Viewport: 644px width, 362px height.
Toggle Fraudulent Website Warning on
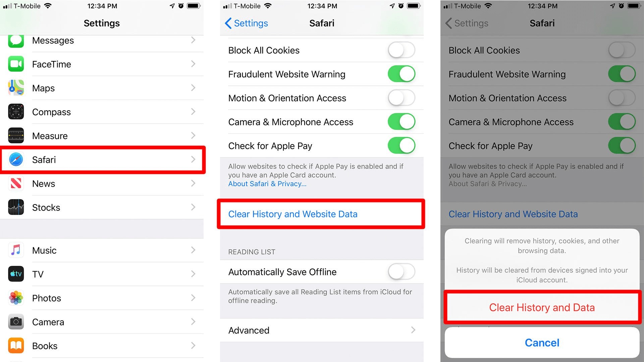tap(401, 74)
